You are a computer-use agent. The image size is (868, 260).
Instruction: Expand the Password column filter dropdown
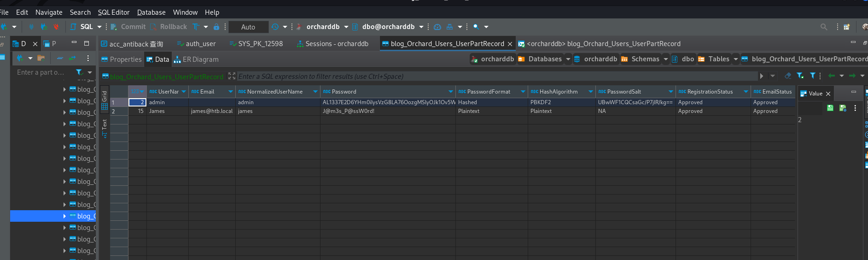(x=450, y=92)
